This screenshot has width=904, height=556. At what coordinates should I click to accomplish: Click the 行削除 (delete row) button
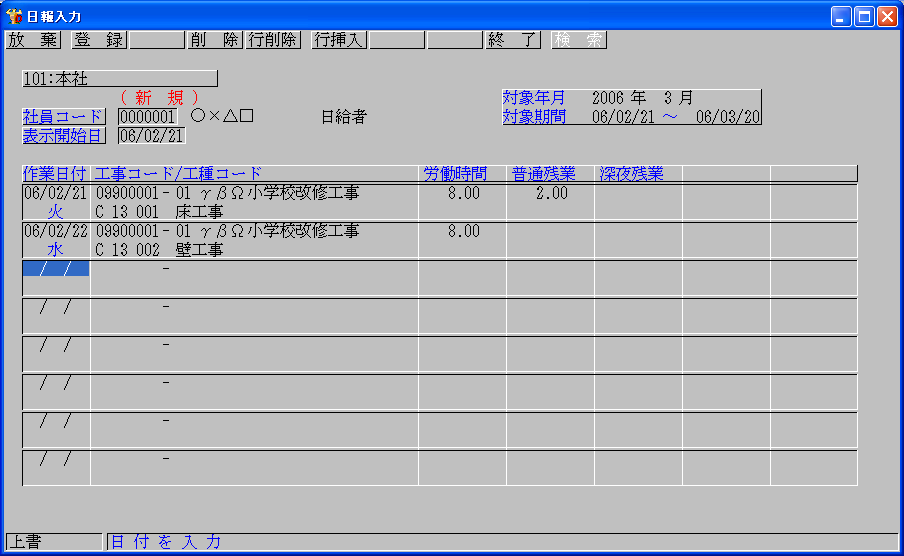pos(273,40)
